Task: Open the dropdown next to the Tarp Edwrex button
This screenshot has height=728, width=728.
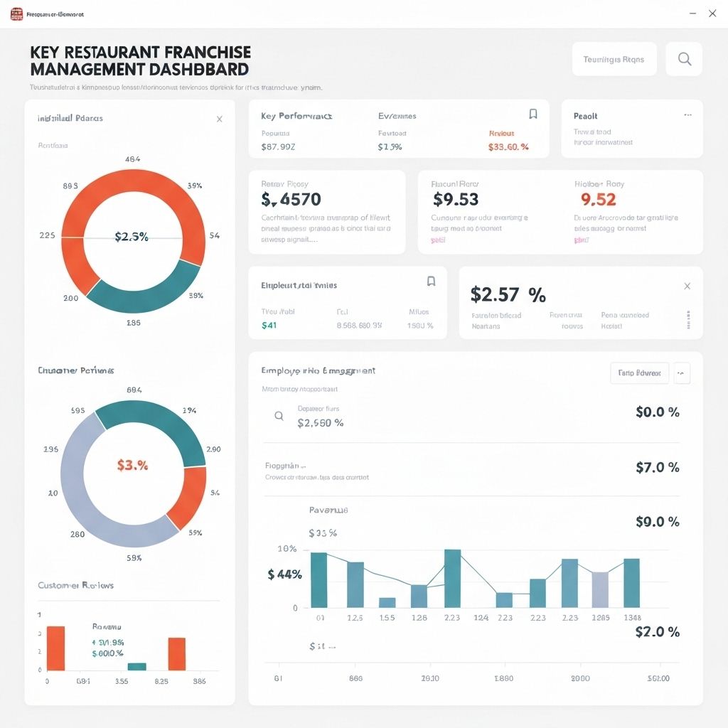Action: pos(681,373)
